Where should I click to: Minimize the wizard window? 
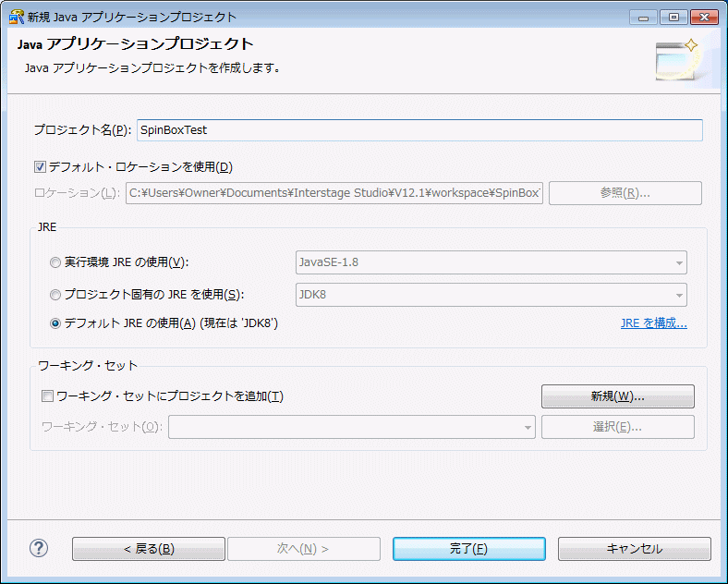644,18
